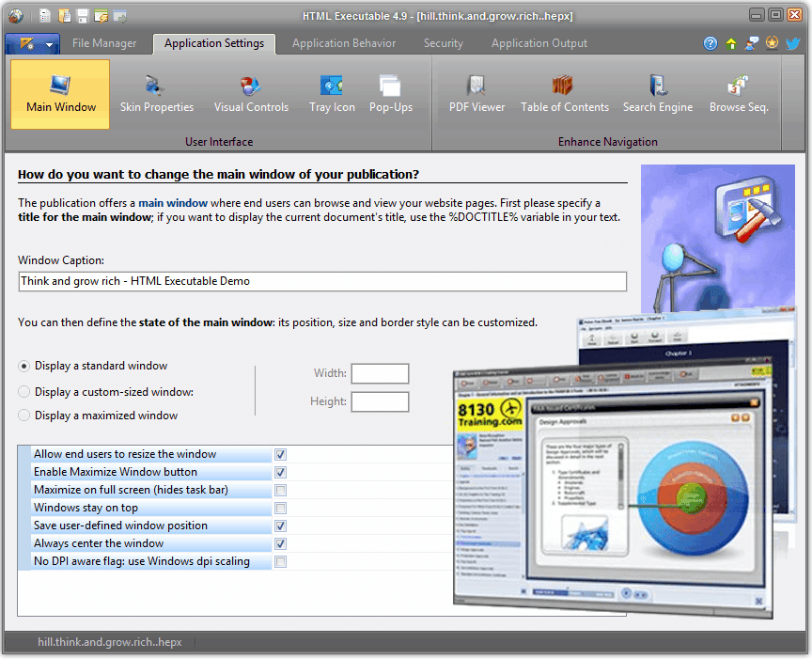Click the Help question mark icon
The height and width of the screenshot is (659, 812).
[x=710, y=43]
